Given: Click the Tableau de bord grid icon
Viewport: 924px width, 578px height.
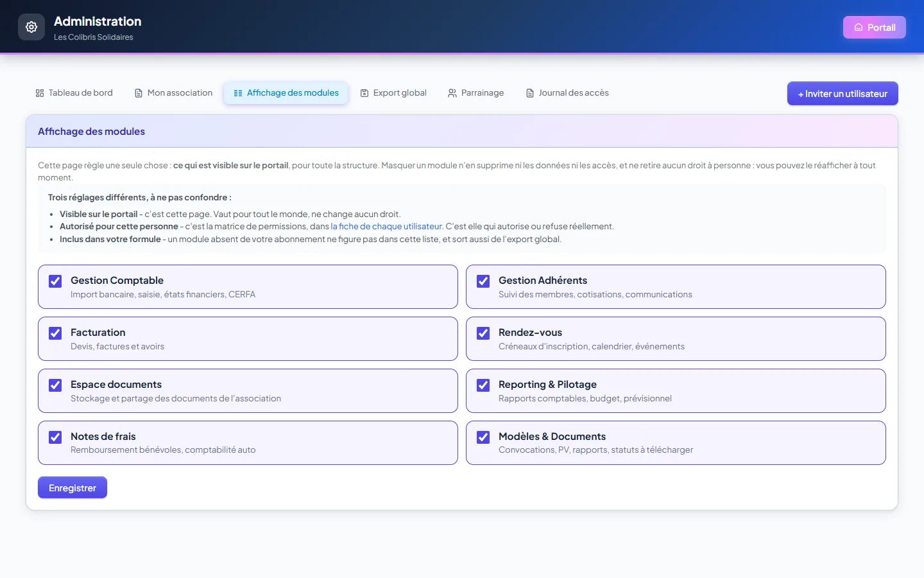Looking at the screenshot, I should [x=40, y=93].
